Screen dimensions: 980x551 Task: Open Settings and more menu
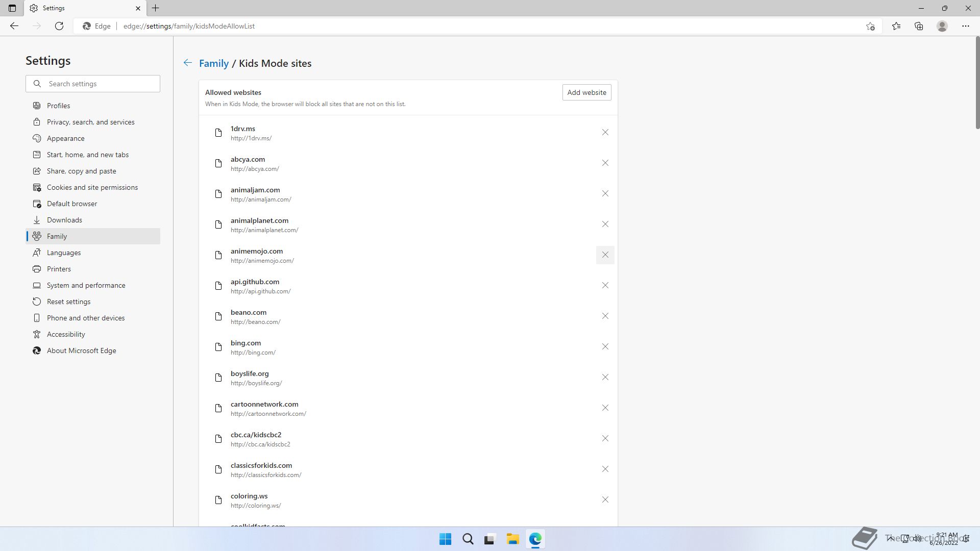[965, 26]
